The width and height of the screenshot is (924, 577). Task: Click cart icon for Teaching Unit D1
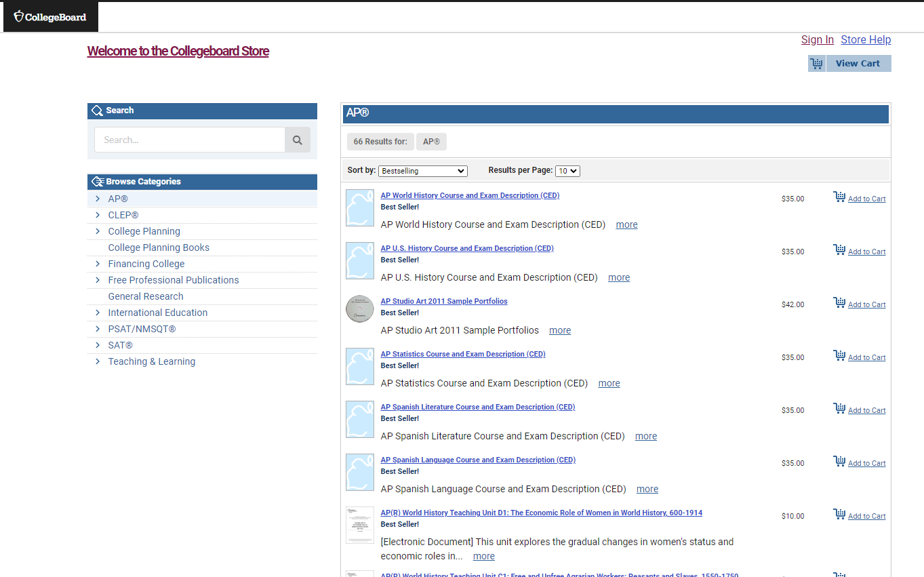point(839,515)
